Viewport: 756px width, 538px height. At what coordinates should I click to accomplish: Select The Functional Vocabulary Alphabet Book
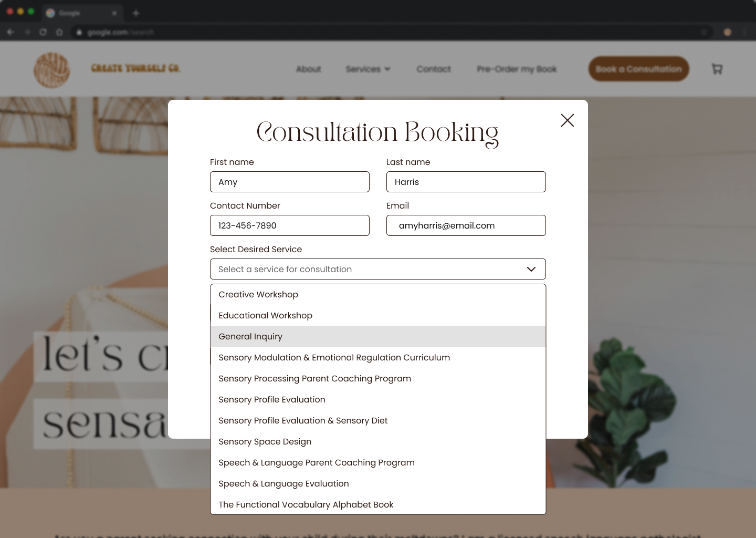tap(378, 504)
